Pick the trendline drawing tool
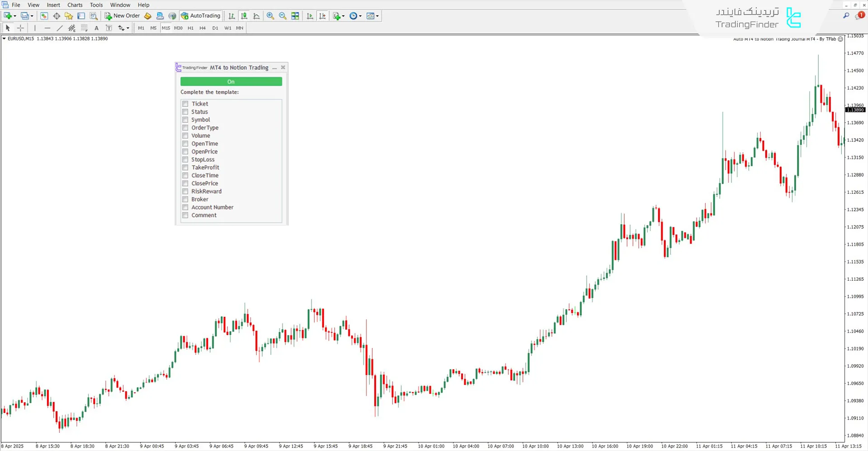 [x=59, y=28]
